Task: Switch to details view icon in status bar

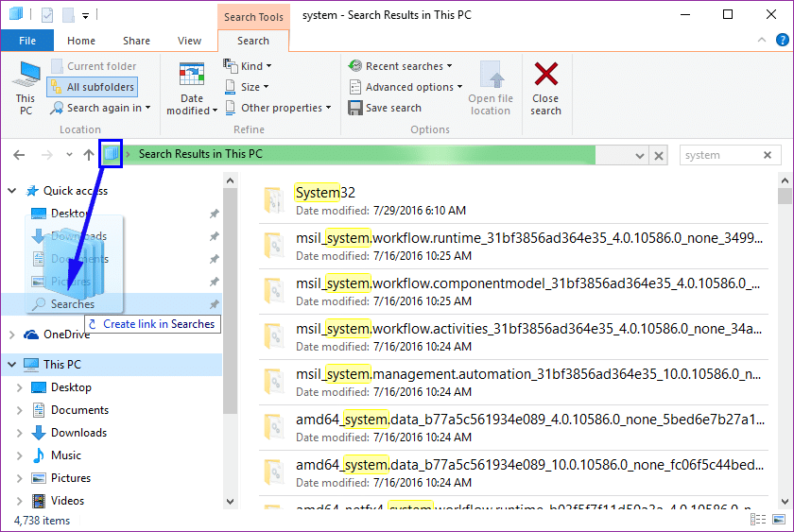Action: click(x=758, y=520)
